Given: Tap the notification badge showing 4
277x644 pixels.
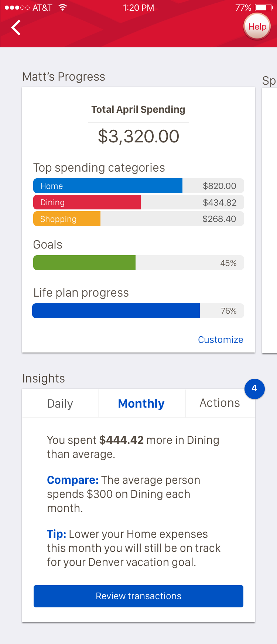Looking at the screenshot, I should 254,388.
